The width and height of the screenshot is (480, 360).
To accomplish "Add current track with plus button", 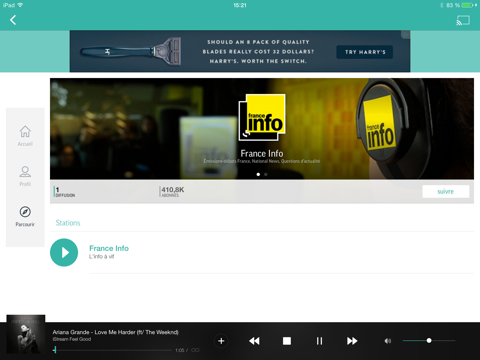I will pyautogui.click(x=221, y=341).
